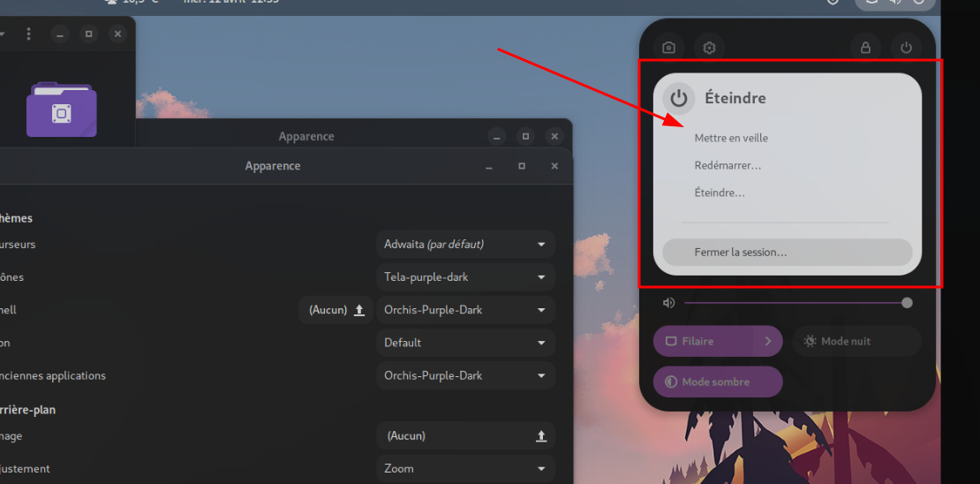Close the left folder window
Viewport: 980px width, 484px height.
pos(117,34)
